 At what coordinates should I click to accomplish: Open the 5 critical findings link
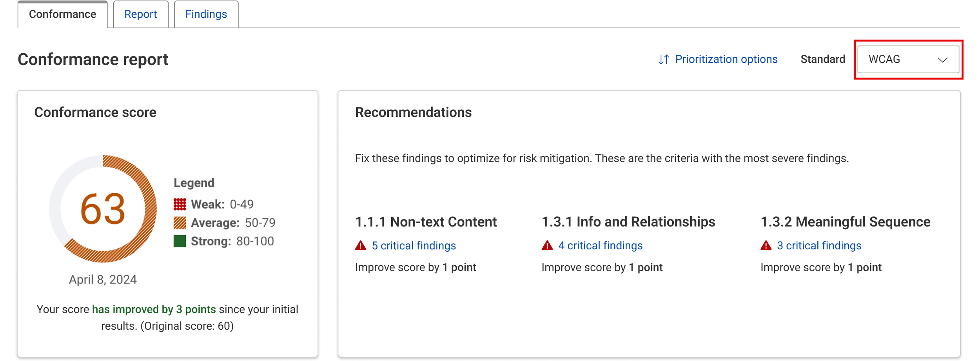click(x=414, y=246)
